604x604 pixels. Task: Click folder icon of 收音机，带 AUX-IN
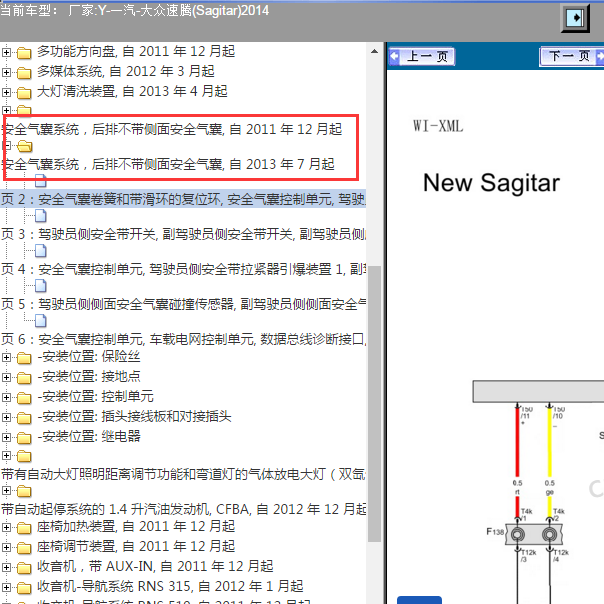(x=24, y=568)
